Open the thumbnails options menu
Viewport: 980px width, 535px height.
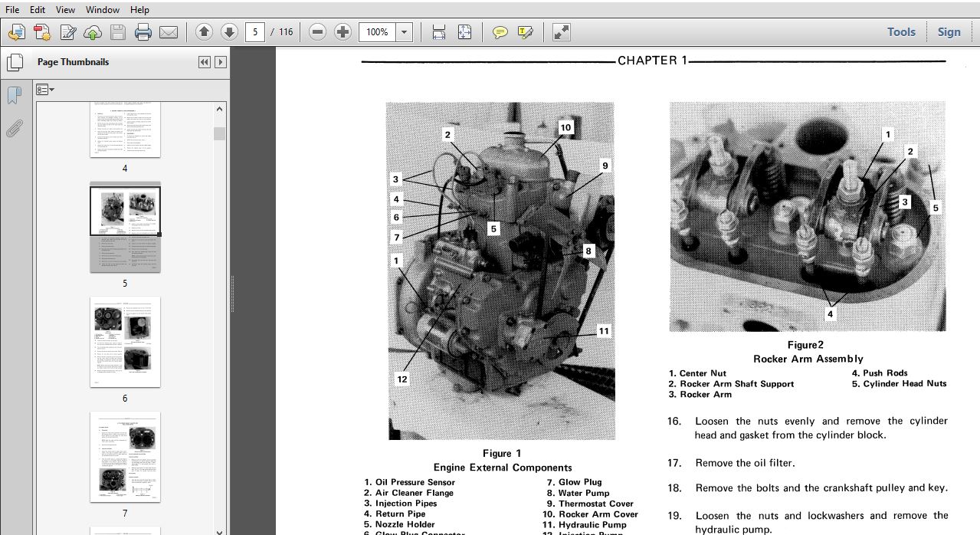click(x=45, y=90)
